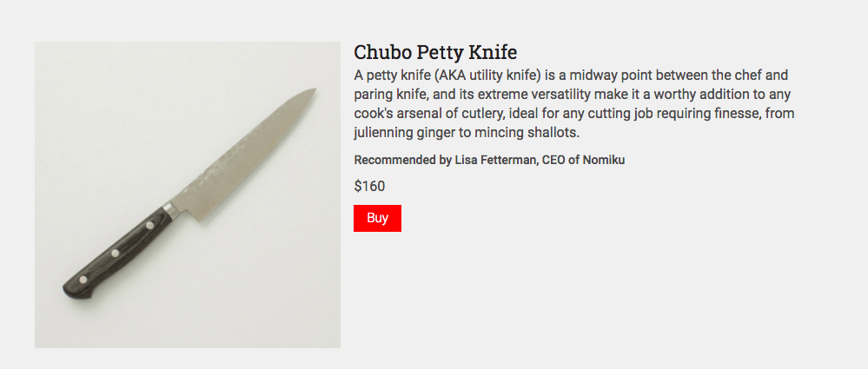Click the name Lisa Fetterman
The image size is (868, 369).
496,160
